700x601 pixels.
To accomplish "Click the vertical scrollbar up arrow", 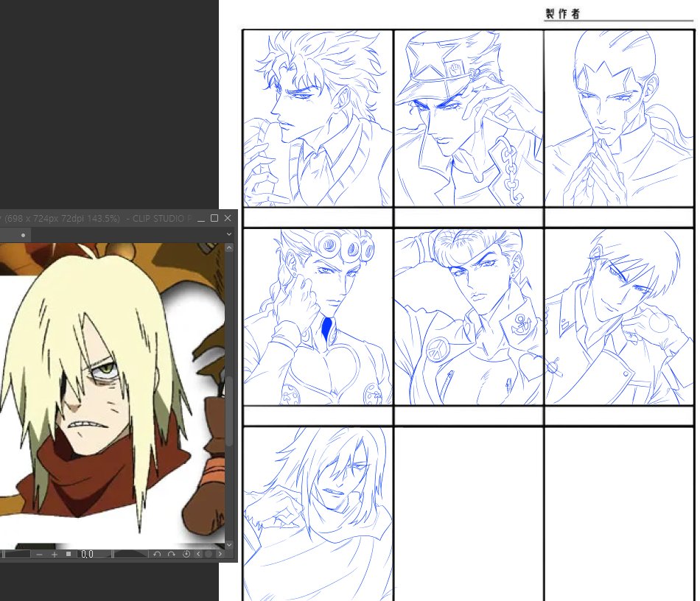I will tap(229, 247).
